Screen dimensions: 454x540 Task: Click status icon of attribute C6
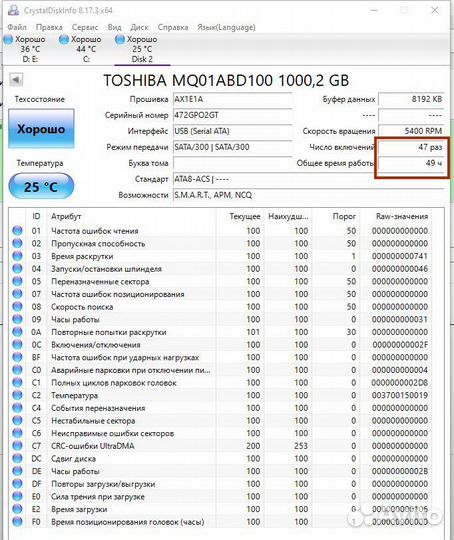17,433
